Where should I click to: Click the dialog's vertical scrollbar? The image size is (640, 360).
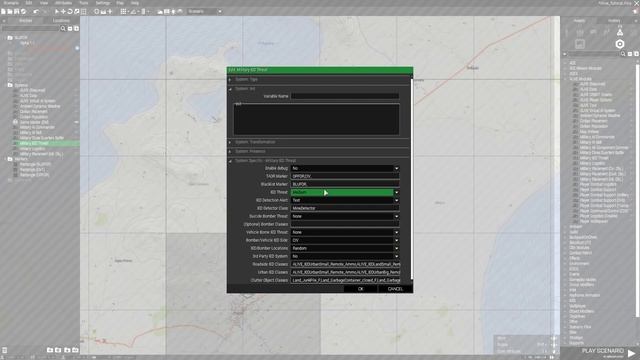411,178
